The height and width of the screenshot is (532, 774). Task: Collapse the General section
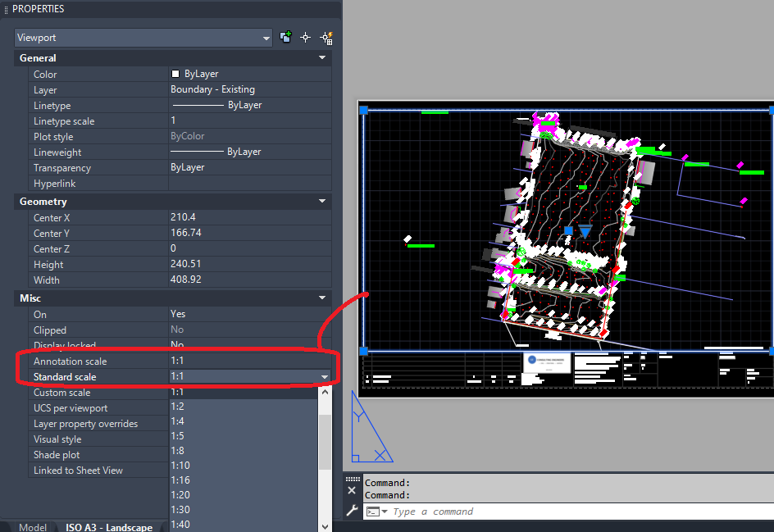tap(322, 57)
